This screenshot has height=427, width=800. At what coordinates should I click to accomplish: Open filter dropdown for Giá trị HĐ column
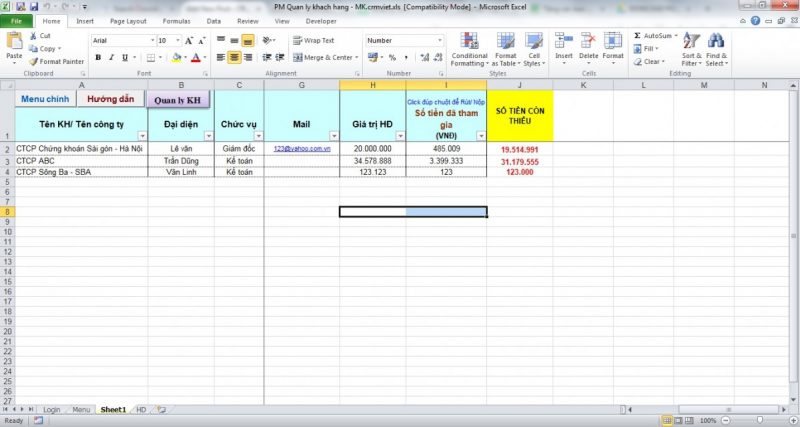coord(401,136)
